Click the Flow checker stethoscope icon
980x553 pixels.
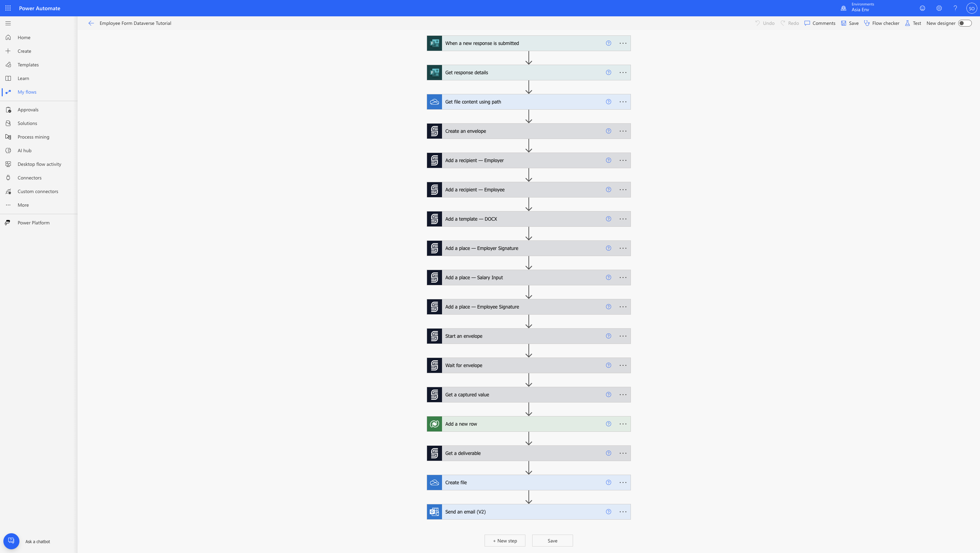pos(867,23)
